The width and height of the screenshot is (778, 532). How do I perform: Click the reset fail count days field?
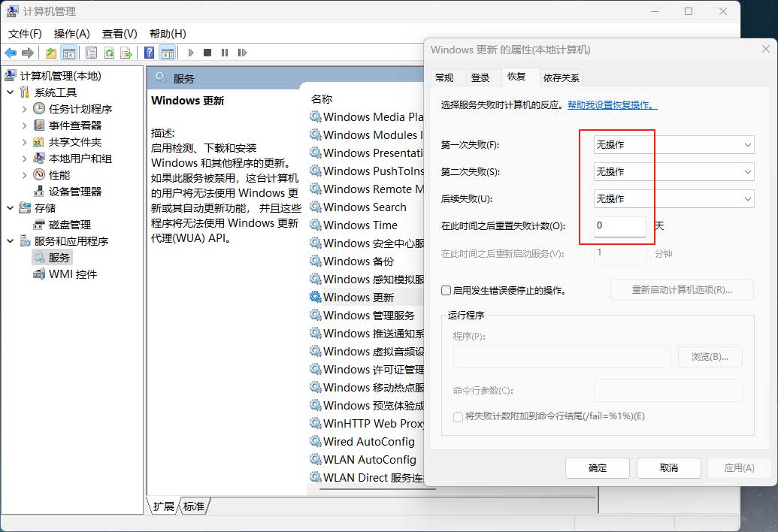(619, 226)
